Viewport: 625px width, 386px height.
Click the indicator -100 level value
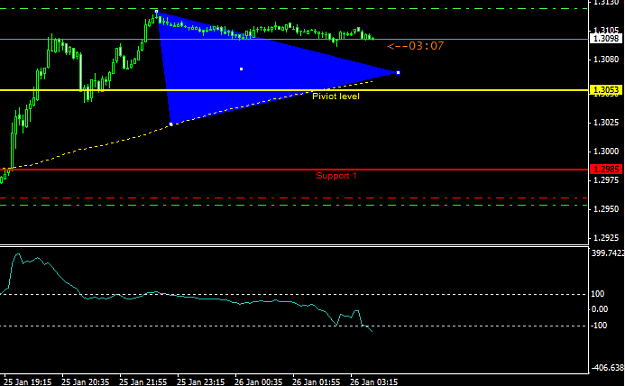[599, 326]
